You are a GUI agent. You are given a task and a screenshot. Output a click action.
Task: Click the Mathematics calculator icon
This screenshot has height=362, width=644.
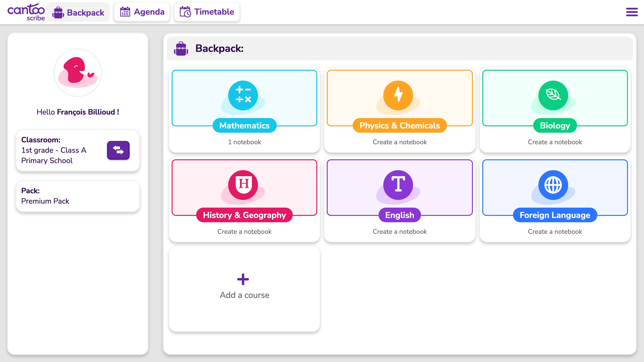(243, 95)
